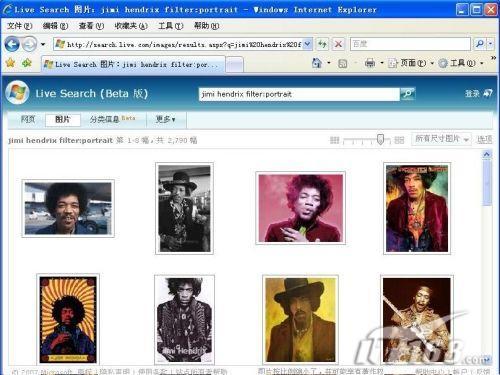500x375 pixels.
Task: Click the RSS feeds toolbar icon
Action: coord(342,63)
